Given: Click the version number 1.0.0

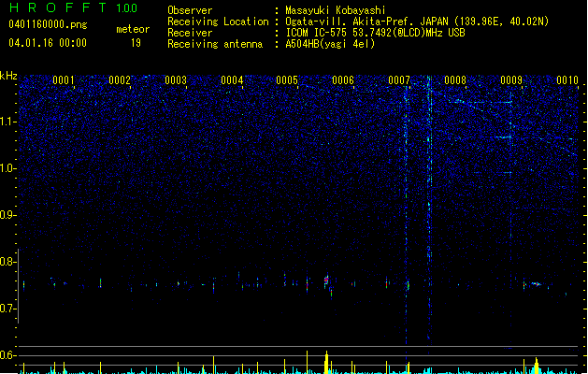Looking at the screenshot, I should pos(127,8).
